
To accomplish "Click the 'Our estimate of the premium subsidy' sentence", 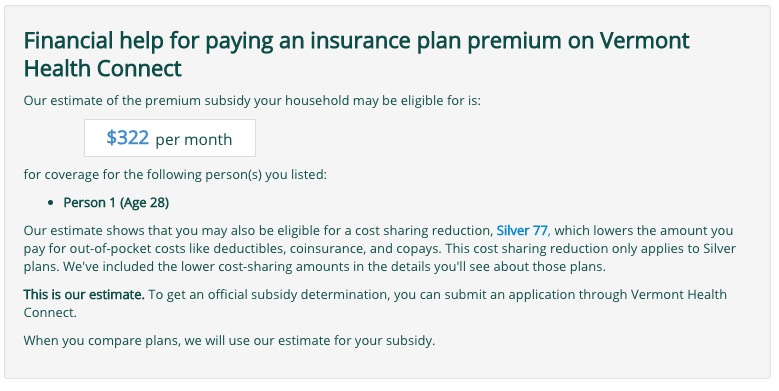I will pos(252,101).
